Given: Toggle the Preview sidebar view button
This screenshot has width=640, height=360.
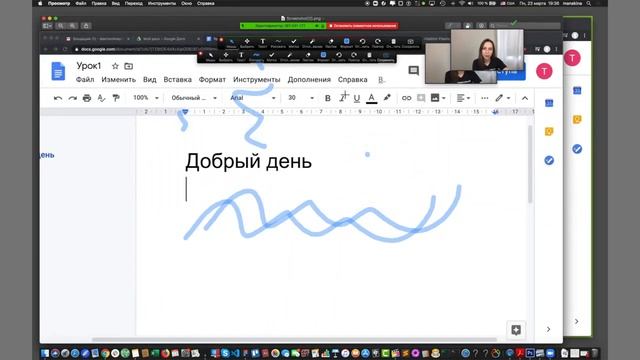Looking at the screenshot, I should coord(47,26).
